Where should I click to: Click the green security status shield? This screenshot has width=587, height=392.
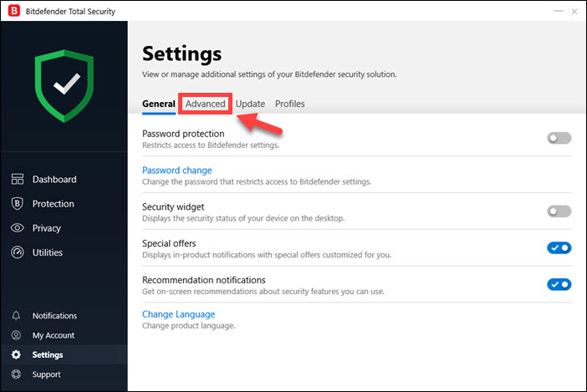coord(64,86)
